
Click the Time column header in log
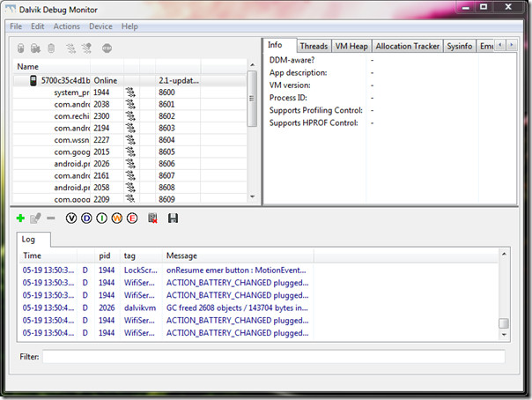click(48, 256)
